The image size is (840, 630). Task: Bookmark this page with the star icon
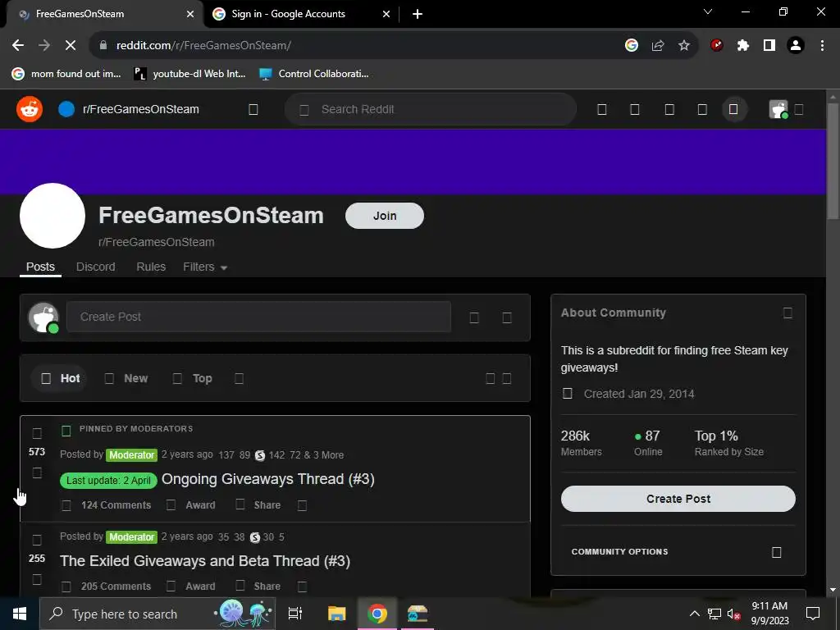tap(684, 46)
